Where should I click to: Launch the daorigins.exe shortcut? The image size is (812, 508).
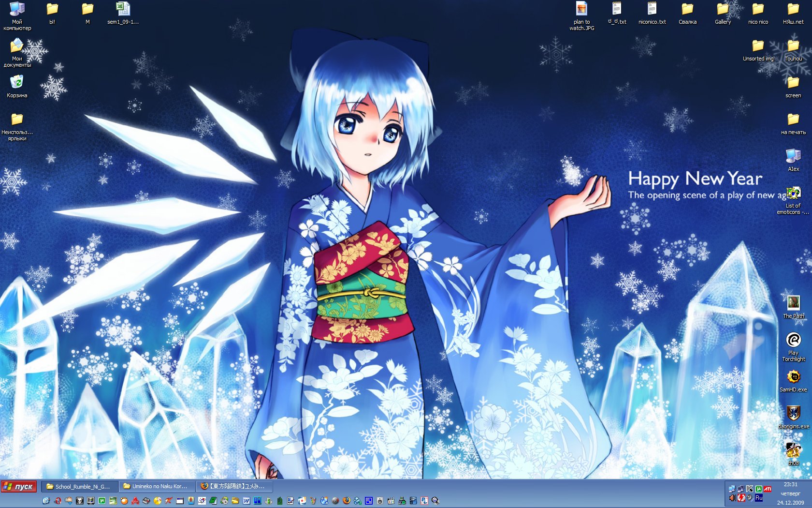pyautogui.click(x=793, y=418)
